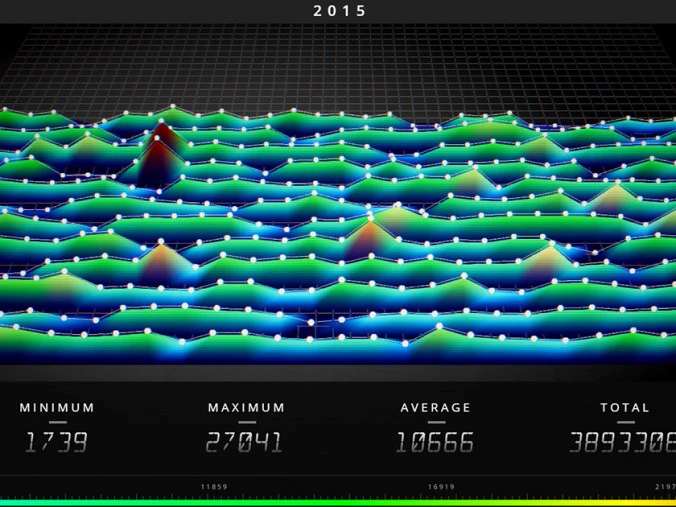Screen dimensions: 676x507
Task: Click the minimum value 1739
Action: [x=56, y=442]
